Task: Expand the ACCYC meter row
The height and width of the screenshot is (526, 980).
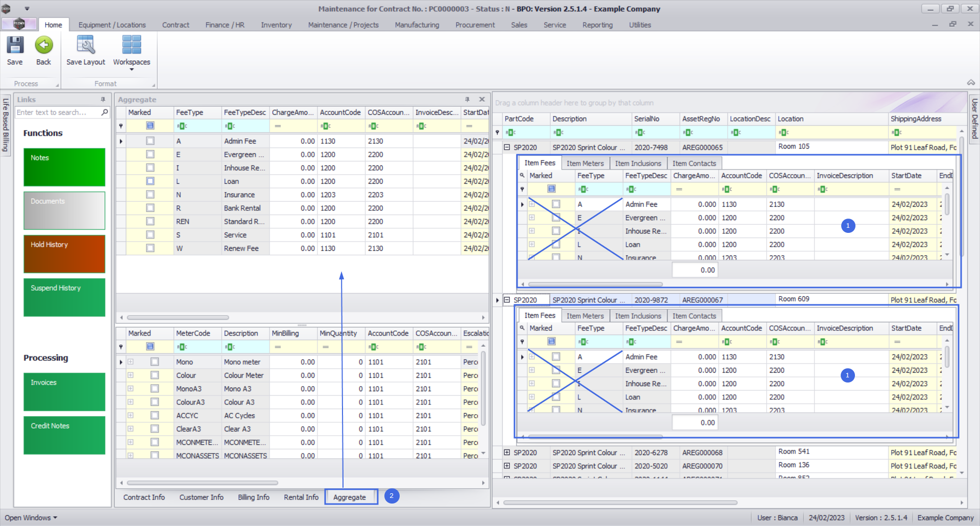Action: [131, 416]
